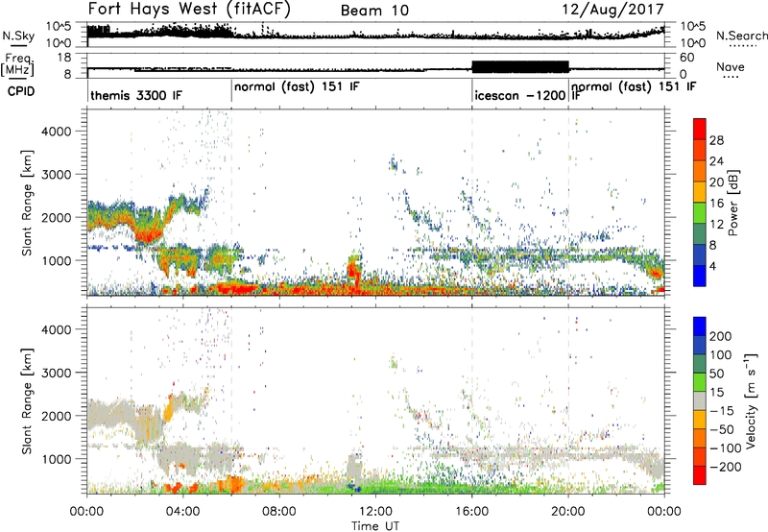Pick the velocity segment between -100 and -200
The image size is (768, 532).
700,456
